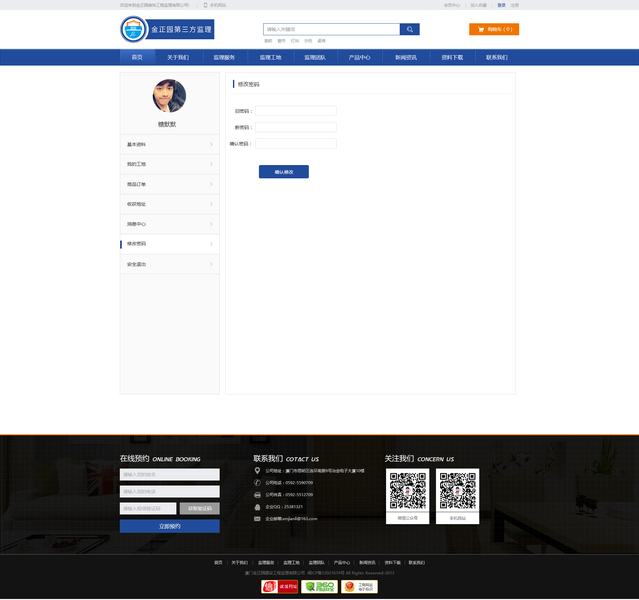Click the magnifier search button
Image resolution: width=639 pixels, height=600 pixels.
(x=410, y=29)
